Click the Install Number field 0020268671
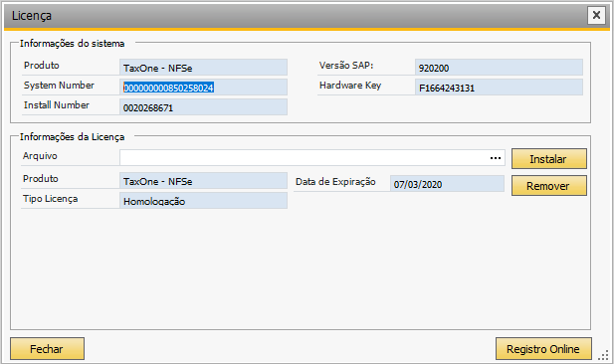The image size is (614, 364). click(203, 107)
